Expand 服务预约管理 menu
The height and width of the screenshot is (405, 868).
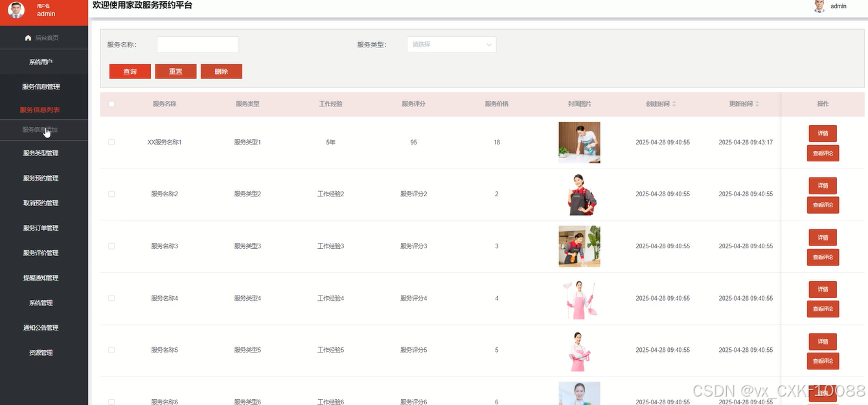click(x=41, y=178)
